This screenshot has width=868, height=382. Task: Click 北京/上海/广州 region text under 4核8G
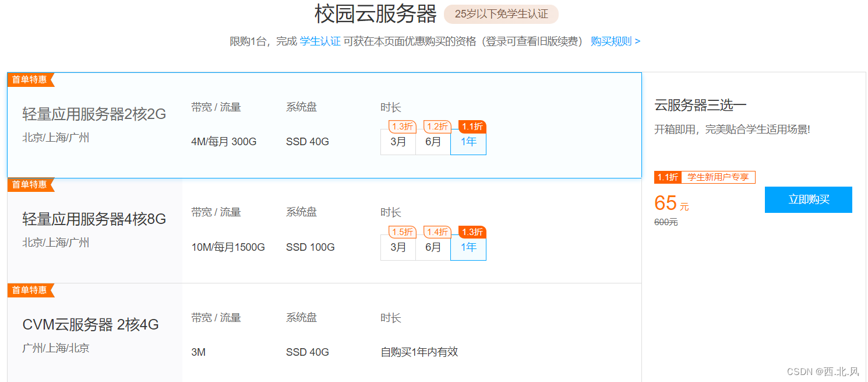pos(56,242)
